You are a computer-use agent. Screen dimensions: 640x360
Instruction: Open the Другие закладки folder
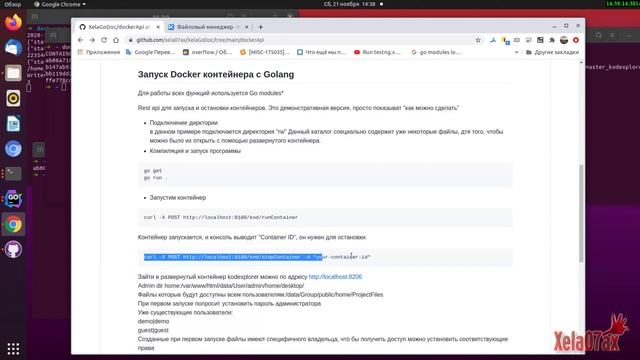(x=552, y=52)
